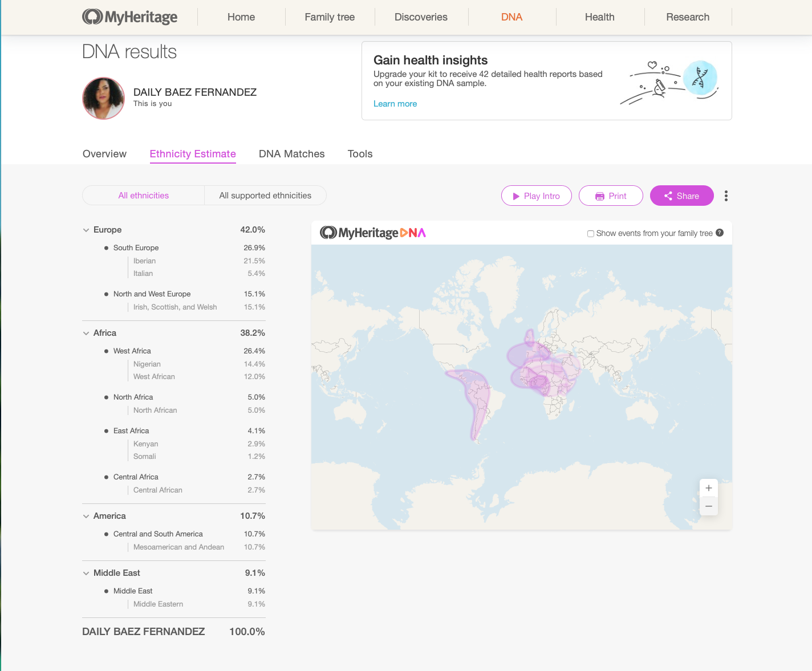Select the Central Africa region row
Image resolution: width=812 pixels, height=671 pixels.
185,477
